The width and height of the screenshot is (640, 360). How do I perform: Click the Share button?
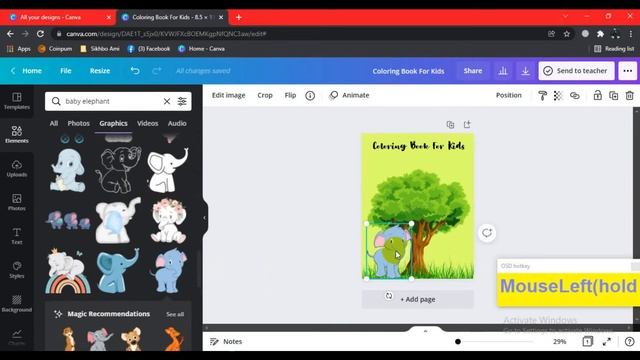tap(473, 71)
